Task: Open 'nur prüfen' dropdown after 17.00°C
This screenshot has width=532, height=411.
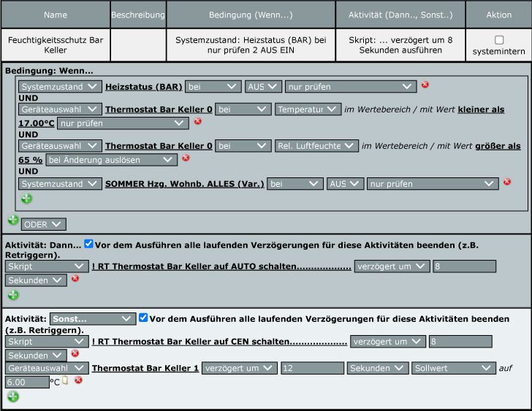Action: click(123, 123)
